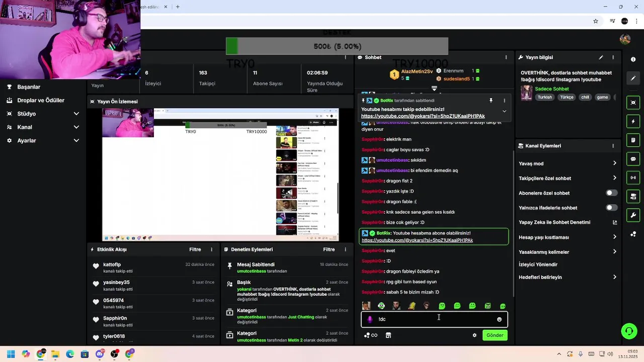Viewport: 644px width, 362px height.
Task: Click the clip capture quick action icon
Action: 633,103
